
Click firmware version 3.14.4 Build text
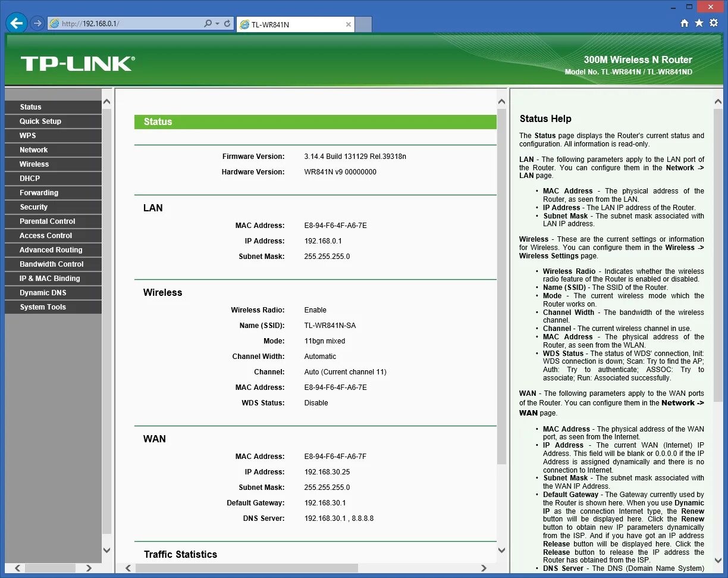[x=355, y=157]
